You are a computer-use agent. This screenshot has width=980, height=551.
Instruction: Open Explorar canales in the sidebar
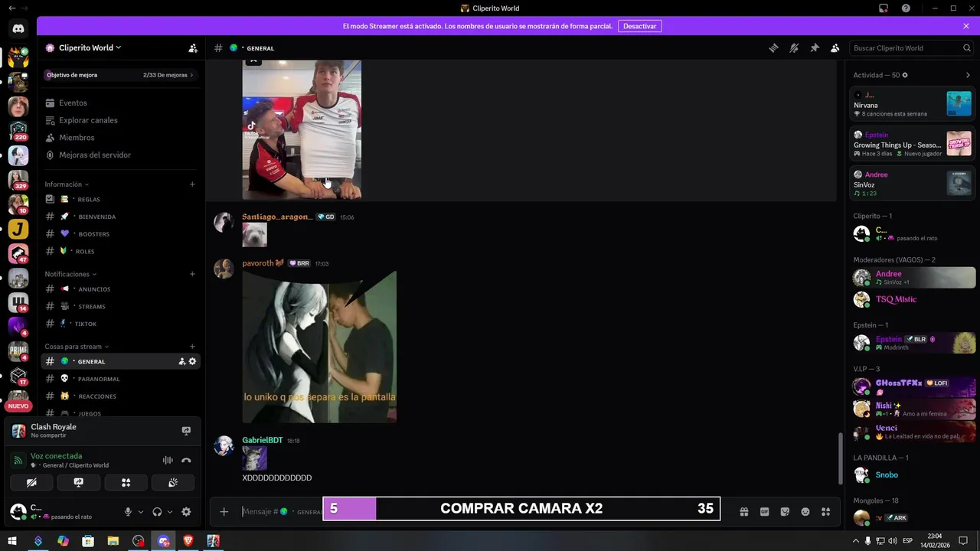click(x=120, y=120)
